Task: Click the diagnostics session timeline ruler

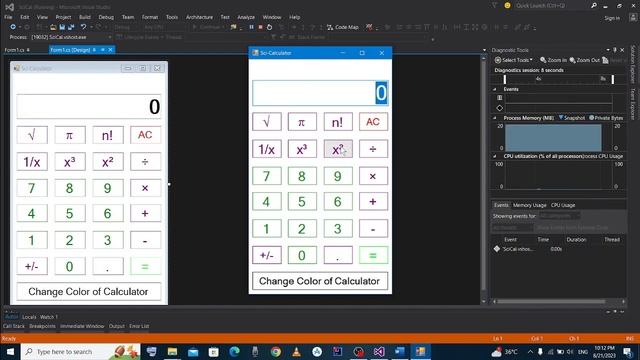Action: (558, 79)
